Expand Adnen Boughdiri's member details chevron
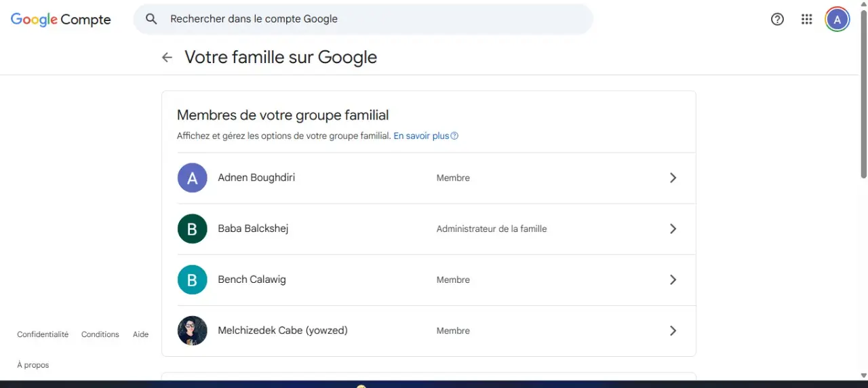 673,178
